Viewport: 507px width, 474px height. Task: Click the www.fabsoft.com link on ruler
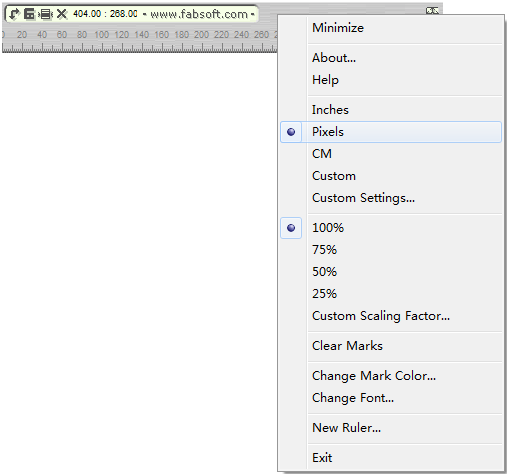[x=199, y=14]
